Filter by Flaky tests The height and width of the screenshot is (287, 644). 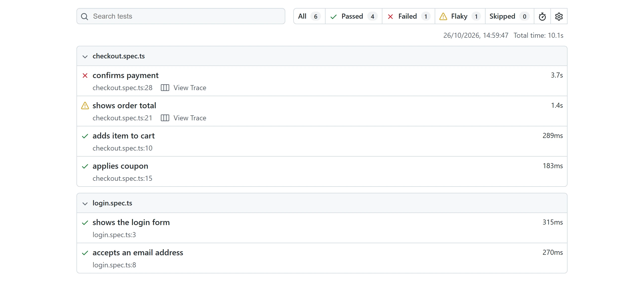[460, 16]
